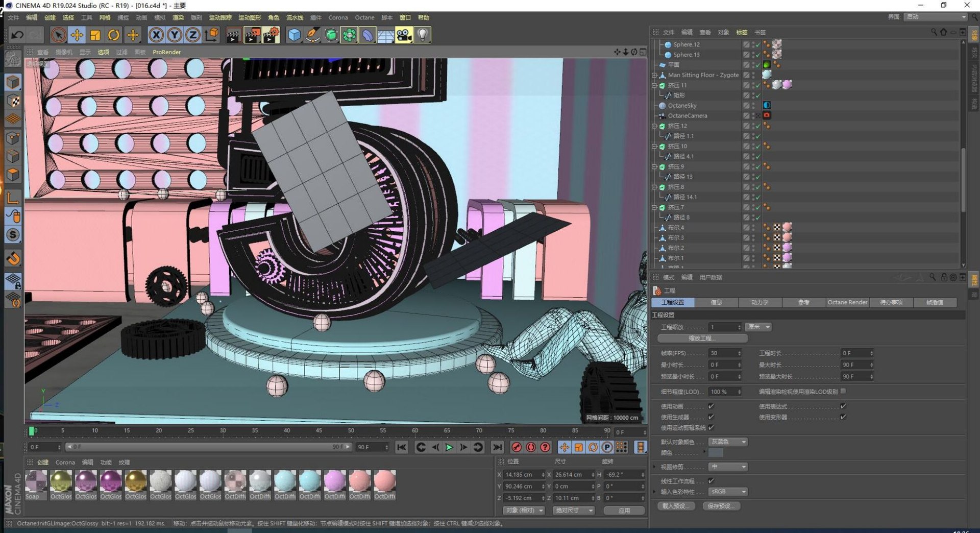The height and width of the screenshot is (533, 980).
Task: Open 输入色彩特性 sRGB dropdown
Action: click(x=728, y=492)
